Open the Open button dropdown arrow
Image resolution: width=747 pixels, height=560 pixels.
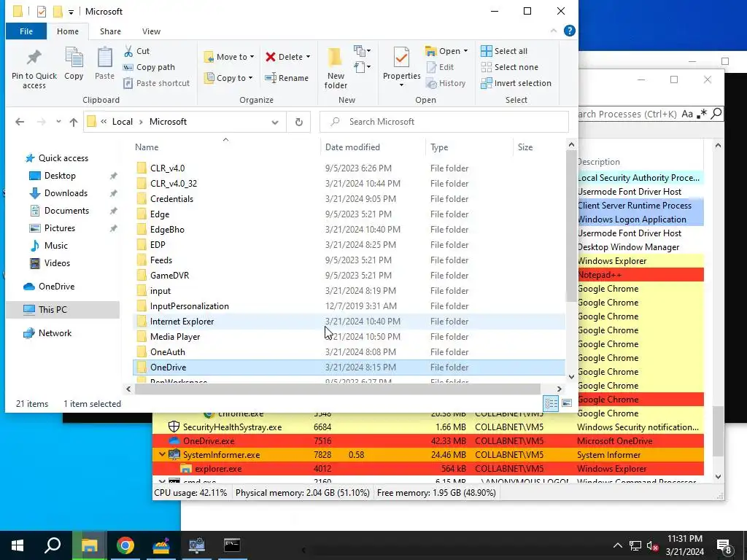point(465,51)
